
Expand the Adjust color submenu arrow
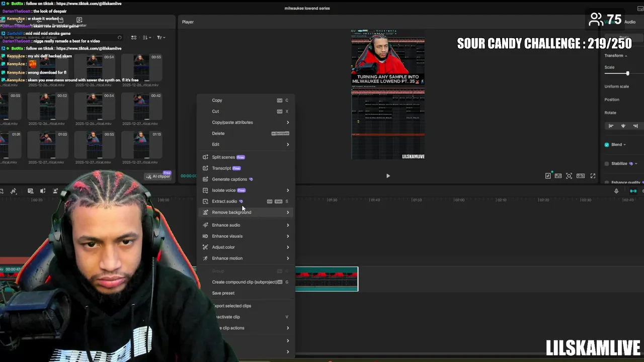(x=288, y=247)
